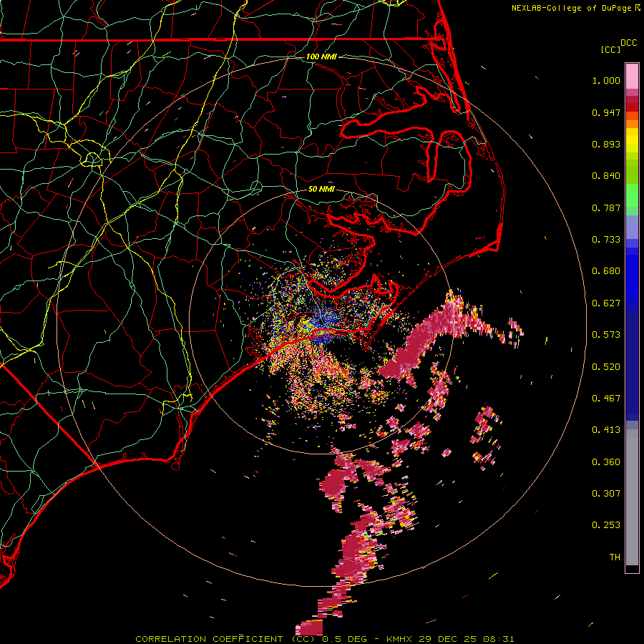Screen dimensions: 644x644
Task: Pick the gray segment of the color bar
Action: point(632,497)
